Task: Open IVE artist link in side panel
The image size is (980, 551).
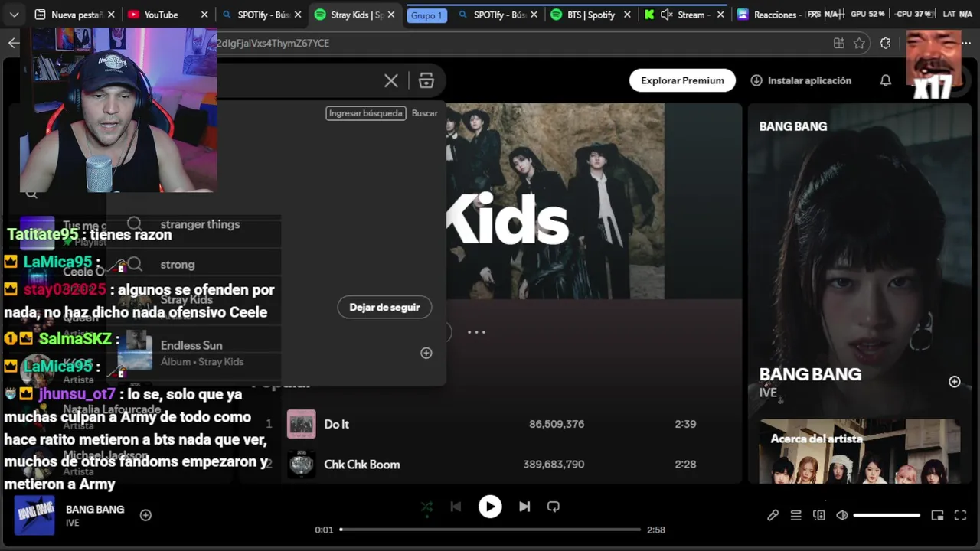Action: click(768, 393)
